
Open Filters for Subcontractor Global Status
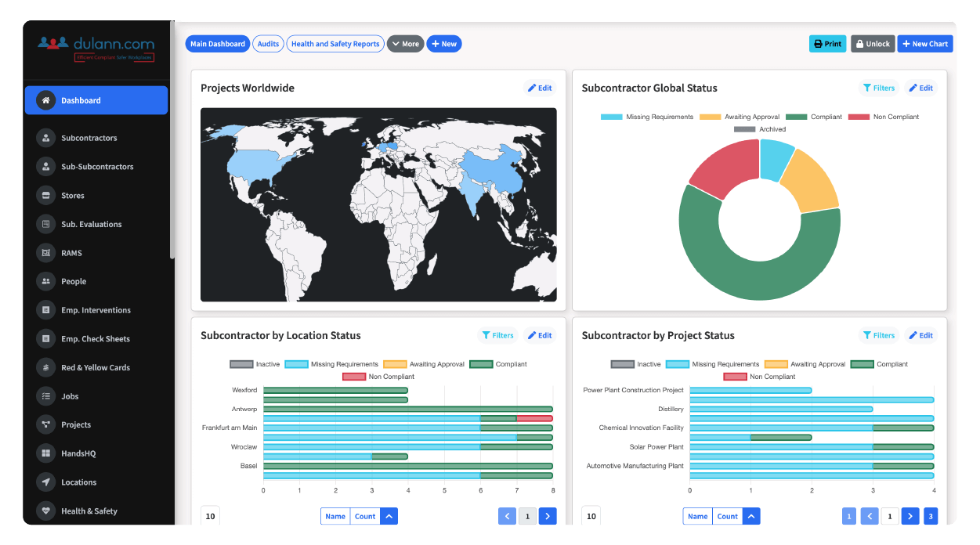coord(879,88)
